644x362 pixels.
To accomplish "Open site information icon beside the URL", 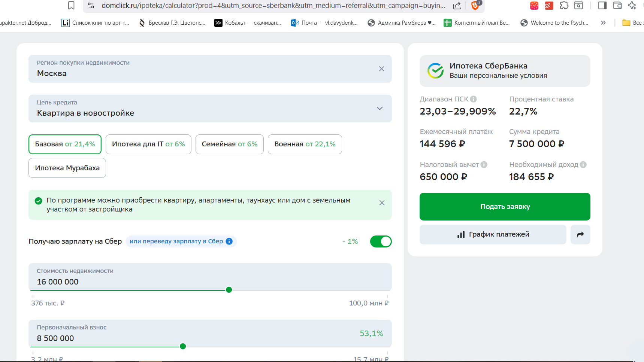I will tap(91, 5).
